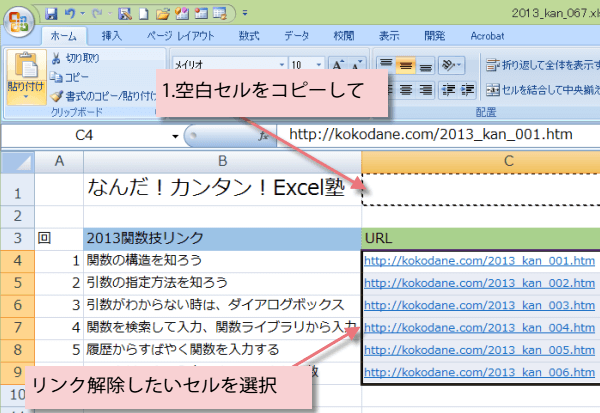Select row 7 header
This screenshot has height=413, width=600.
coord(18,328)
